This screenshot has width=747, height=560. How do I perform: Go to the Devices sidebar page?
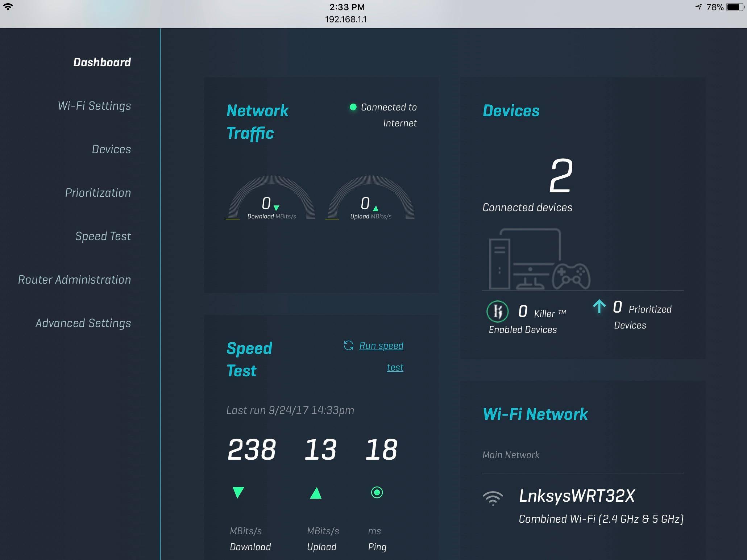coord(111,149)
